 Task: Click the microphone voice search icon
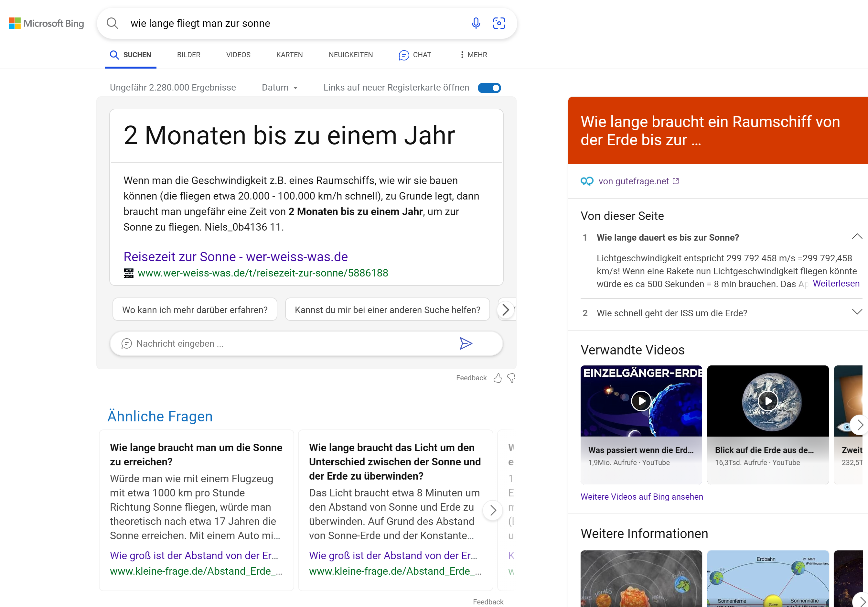(476, 24)
